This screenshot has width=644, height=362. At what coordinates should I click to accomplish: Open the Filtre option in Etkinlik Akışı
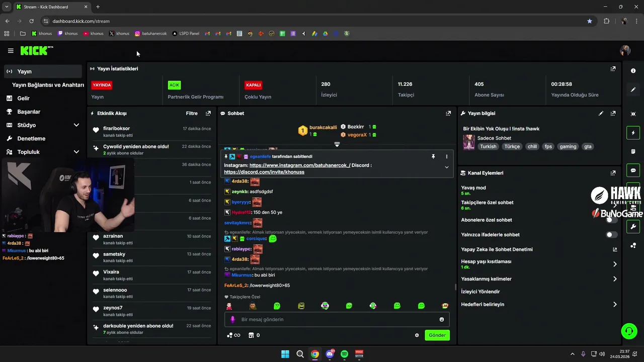coord(192,114)
